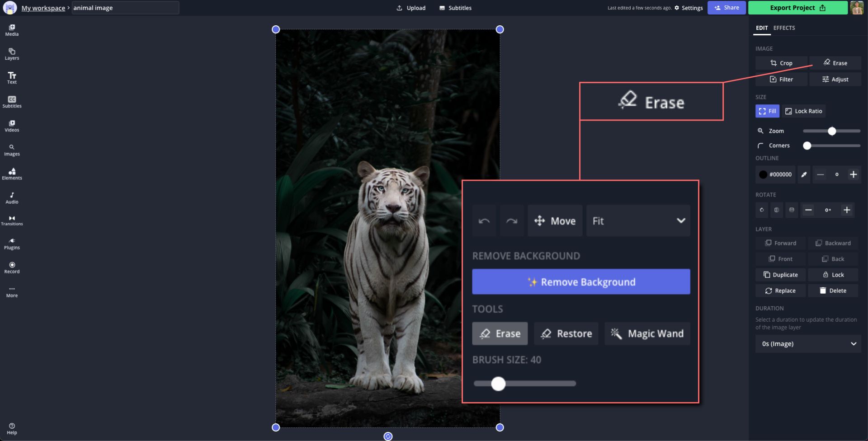Expand the More options in sidebar
The width and height of the screenshot is (868, 441).
pos(12,291)
